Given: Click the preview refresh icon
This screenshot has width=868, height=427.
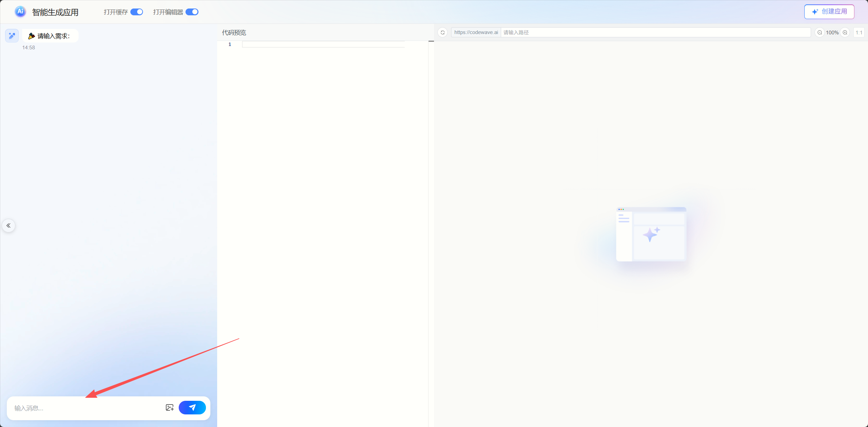Looking at the screenshot, I should (x=443, y=32).
